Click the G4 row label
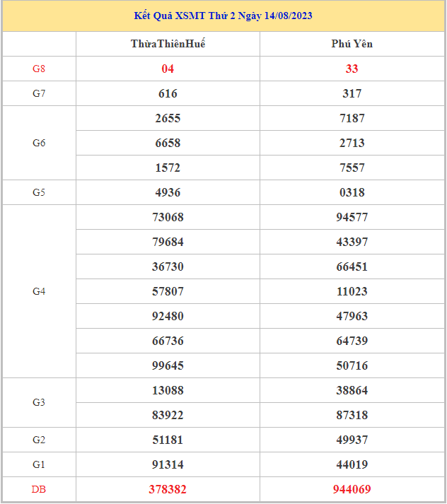Viewport: 447px width, 504px height. point(39,291)
